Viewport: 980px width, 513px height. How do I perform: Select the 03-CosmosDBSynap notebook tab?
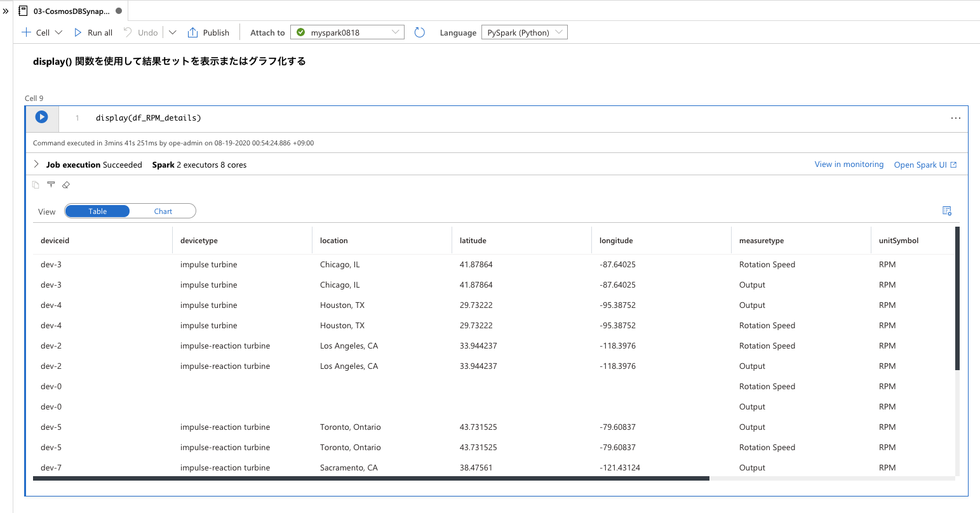pyautogui.click(x=70, y=11)
